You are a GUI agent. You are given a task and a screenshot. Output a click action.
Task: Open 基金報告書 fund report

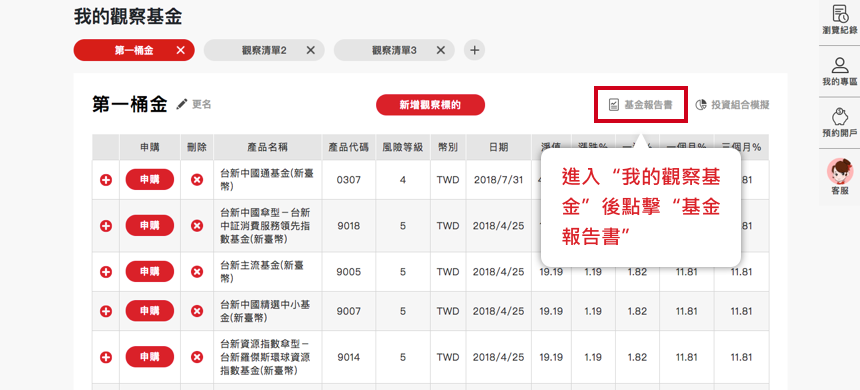pos(641,105)
